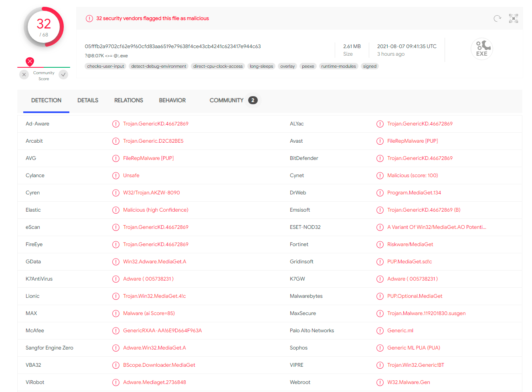
Task: Click the PUP.Optional.MediaGet result for Malwarebytes
Action: [415, 296]
